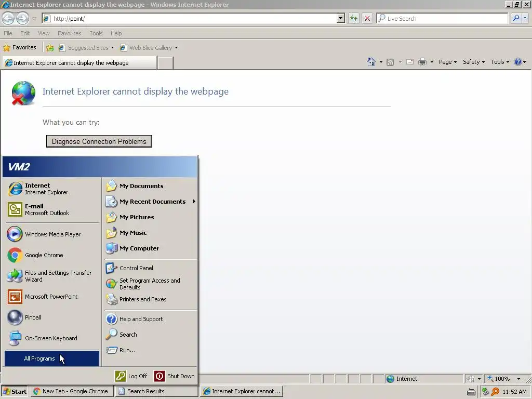Expand Web Slice Gallery dropdown
The image size is (532, 399).
[x=176, y=48]
